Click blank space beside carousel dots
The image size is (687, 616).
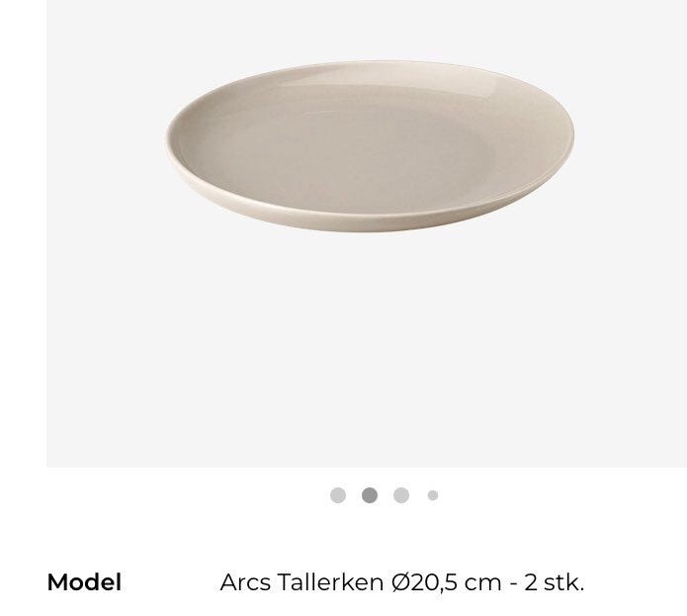(x=554, y=495)
